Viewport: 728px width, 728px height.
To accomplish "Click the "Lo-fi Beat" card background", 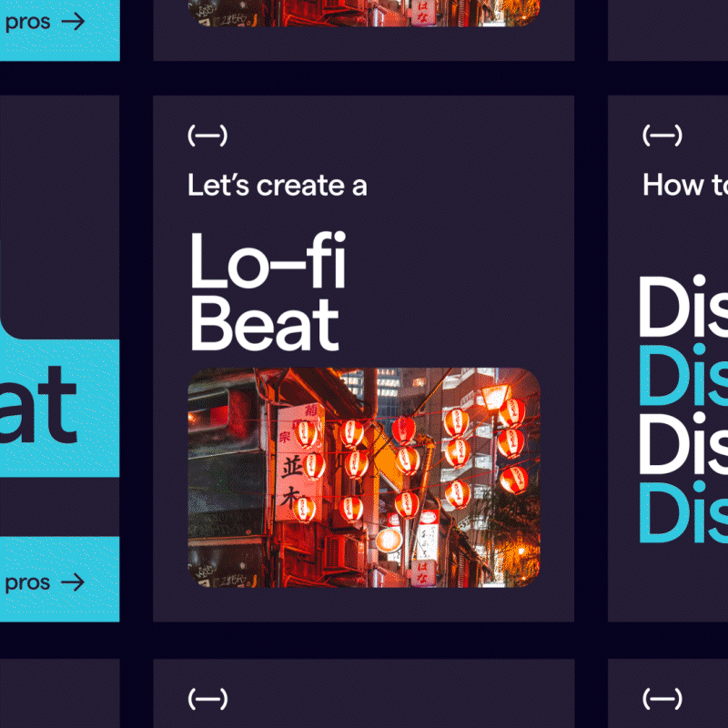I will tap(500, 227).
